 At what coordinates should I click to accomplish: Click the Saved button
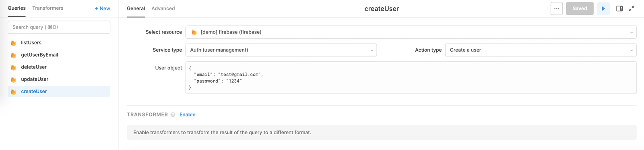[580, 8]
